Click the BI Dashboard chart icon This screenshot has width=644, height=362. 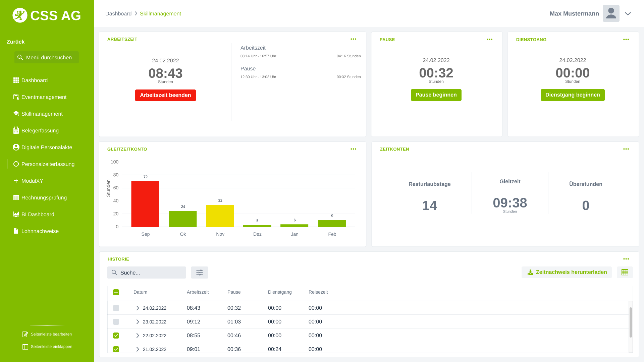(x=16, y=214)
